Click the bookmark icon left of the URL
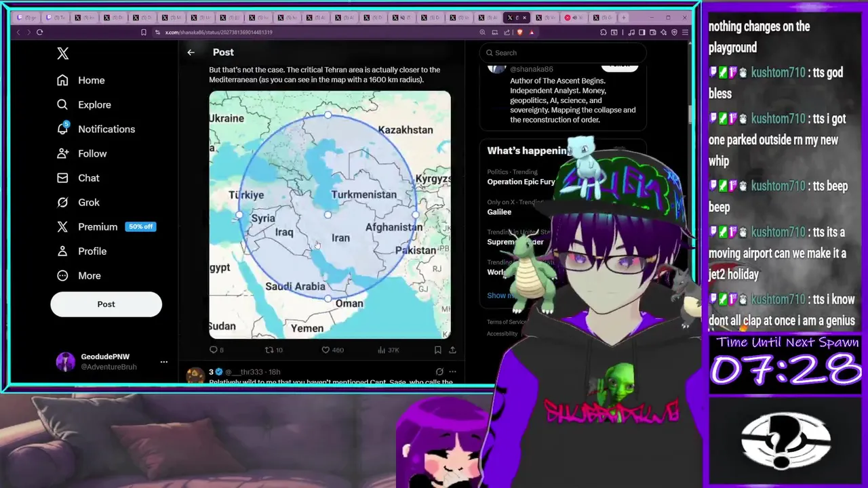Viewport: 868px width, 488px height. click(144, 32)
